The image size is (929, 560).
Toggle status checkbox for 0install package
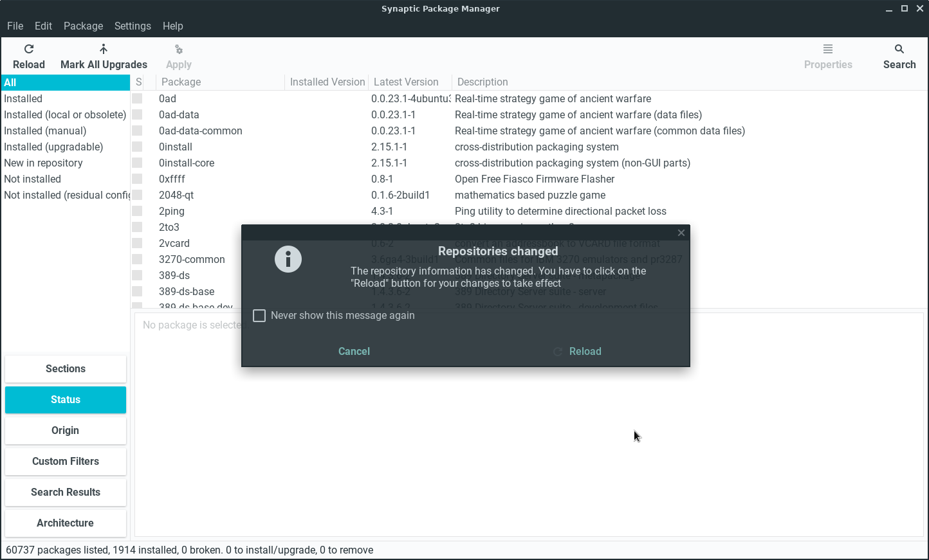click(137, 147)
